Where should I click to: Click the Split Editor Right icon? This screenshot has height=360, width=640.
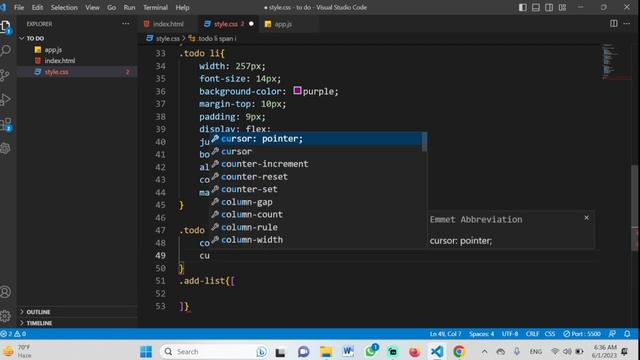(613, 24)
